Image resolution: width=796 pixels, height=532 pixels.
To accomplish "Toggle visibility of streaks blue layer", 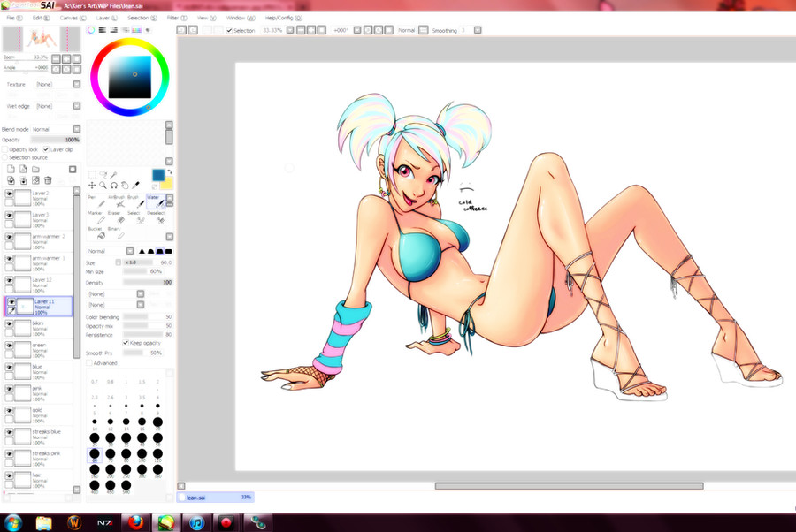I will point(9,433).
